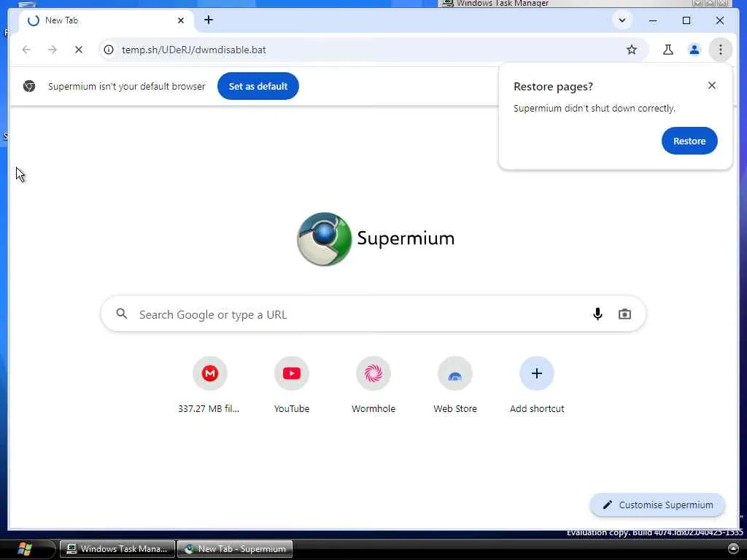
Task: Open the YouTube shortcut
Action: (x=292, y=385)
